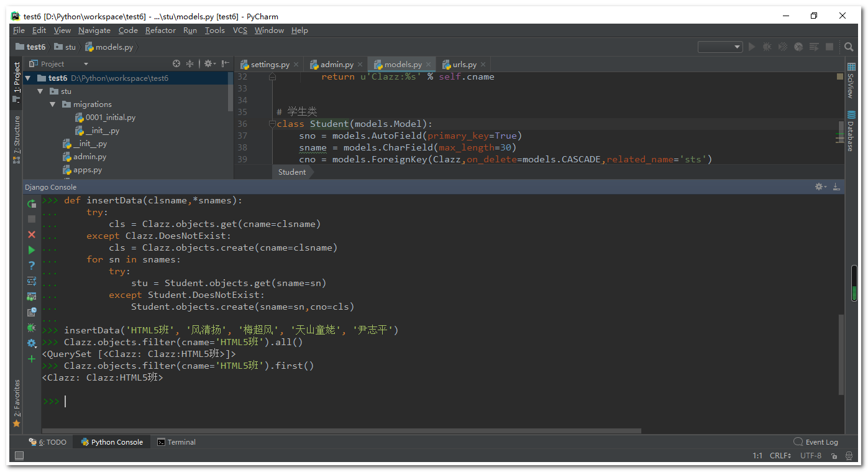Screen dimensions: 868x472
Task: Click the main toolbar Stop square
Action: tap(829, 47)
